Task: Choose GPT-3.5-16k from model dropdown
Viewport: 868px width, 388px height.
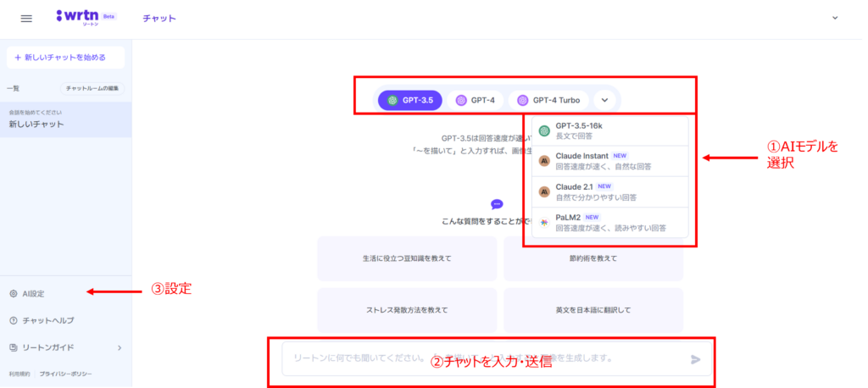Action: tap(610, 130)
